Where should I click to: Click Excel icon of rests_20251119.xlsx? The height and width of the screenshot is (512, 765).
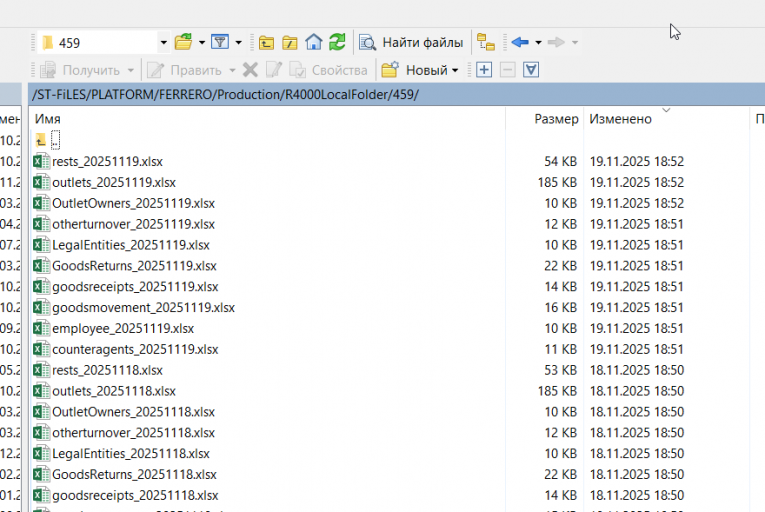(x=41, y=161)
